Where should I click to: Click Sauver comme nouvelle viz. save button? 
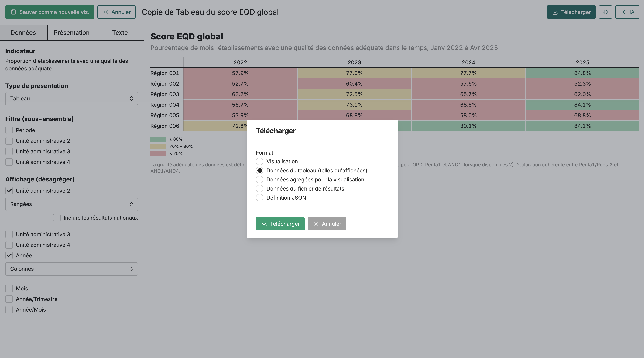point(50,12)
